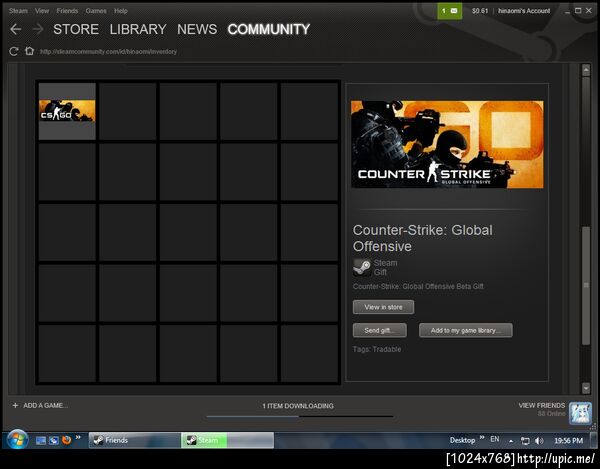Open the Steam menu
The width and height of the screenshot is (600, 469).
coord(18,11)
